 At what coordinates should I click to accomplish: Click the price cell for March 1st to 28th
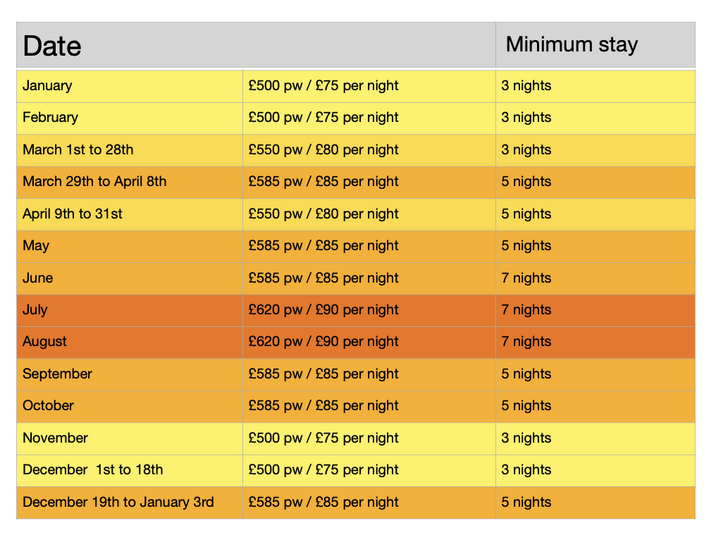pos(323,150)
